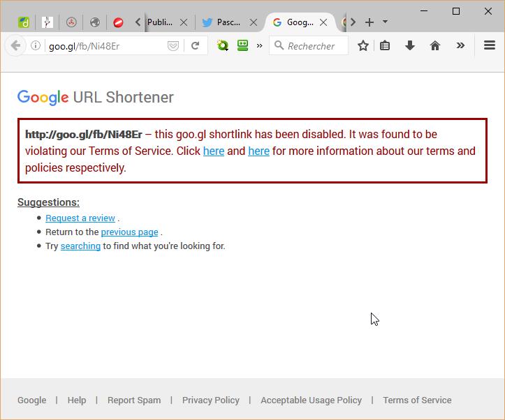Open the green 'd' pinned tab
Viewport: 505px width, 420px height.
(x=24, y=22)
